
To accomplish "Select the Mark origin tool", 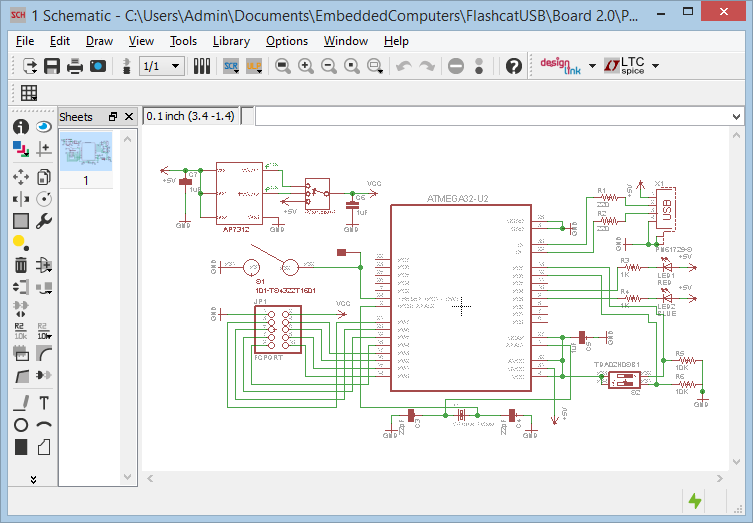I will click(44, 149).
